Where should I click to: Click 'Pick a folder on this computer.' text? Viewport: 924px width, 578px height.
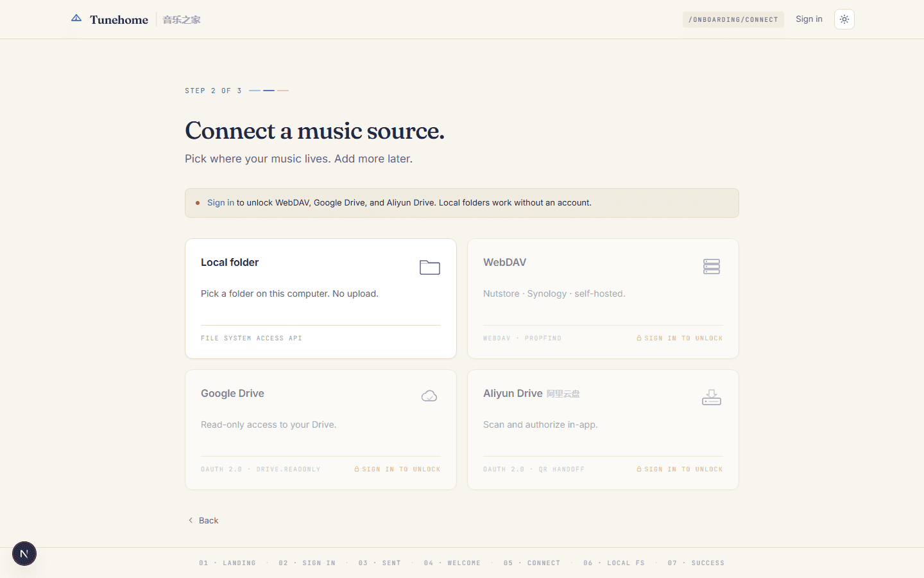click(x=265, y=293)
